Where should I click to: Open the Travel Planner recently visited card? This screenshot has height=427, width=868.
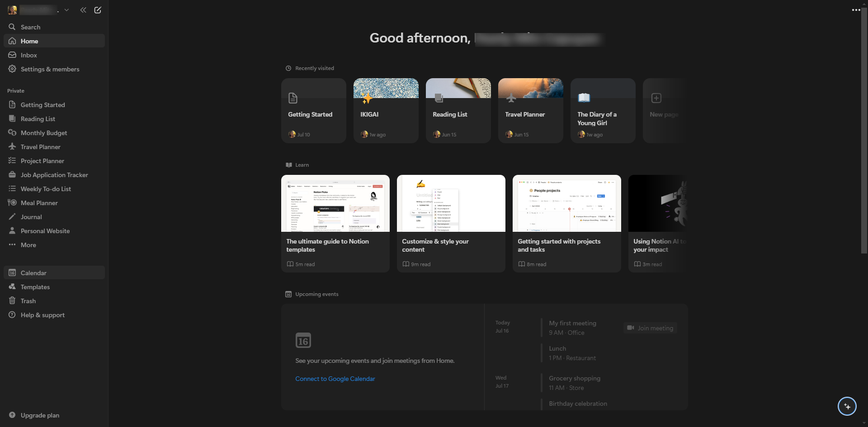click(531, 111)
